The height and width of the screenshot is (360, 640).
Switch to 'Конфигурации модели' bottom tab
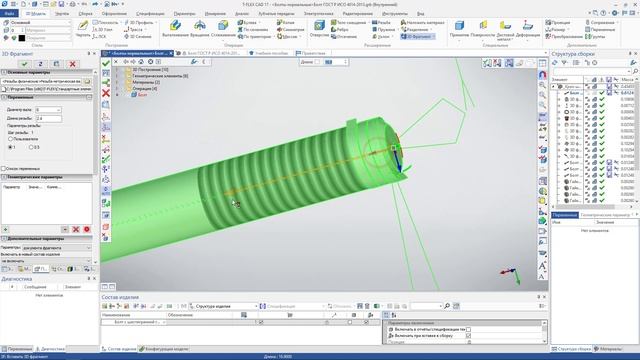tap(164, 349)
